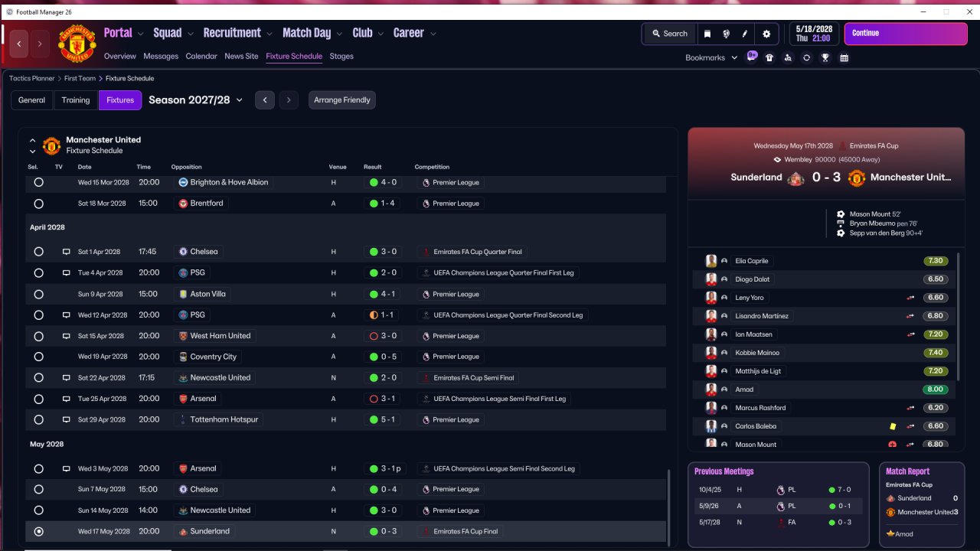Image resolution: width=980 pixels, height=551 pixels.
Task: Click the pencil edit icon in the top toolbar
Action: 745,34
